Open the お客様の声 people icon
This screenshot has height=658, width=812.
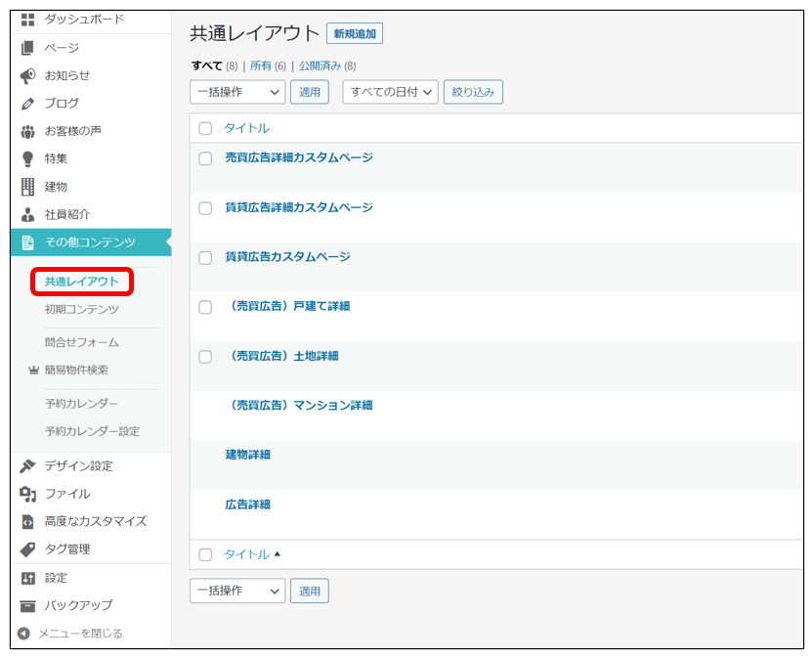click(28, 132)
